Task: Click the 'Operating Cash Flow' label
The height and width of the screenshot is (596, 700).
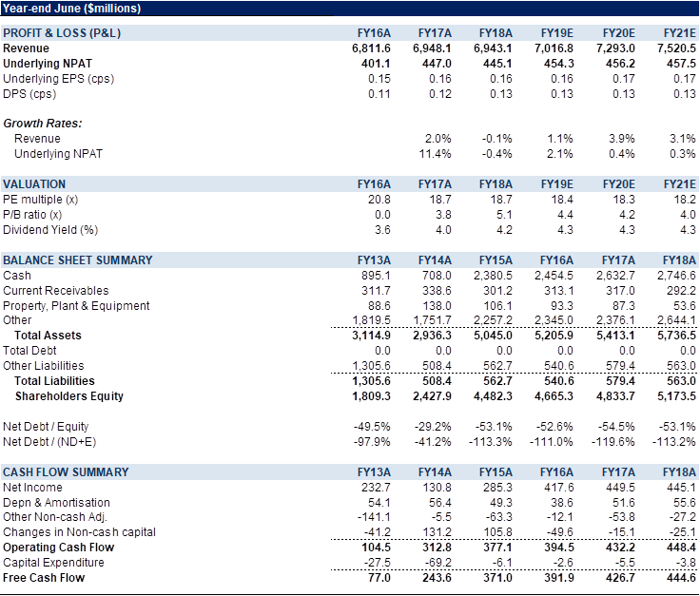Action: click(x=58, y=548)
